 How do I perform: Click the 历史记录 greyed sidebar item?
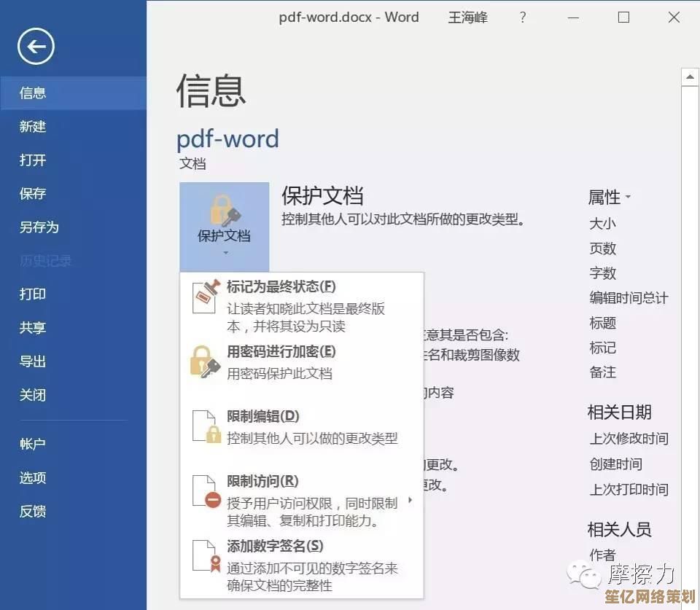(x=45, y=261)
